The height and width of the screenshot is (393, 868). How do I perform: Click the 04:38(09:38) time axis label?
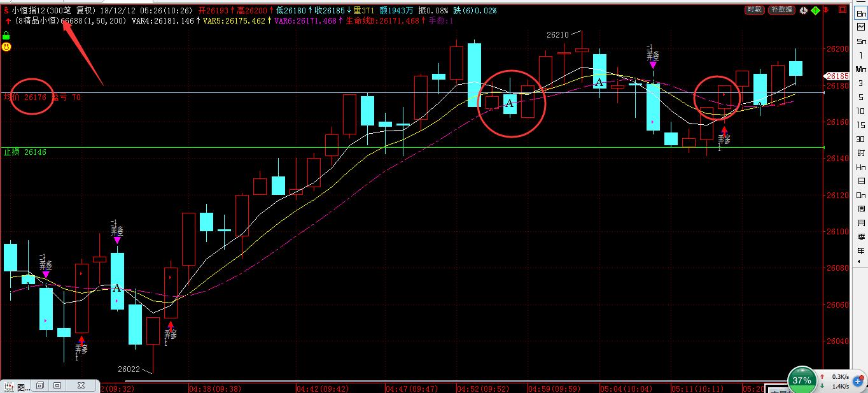[x=214, y=388]
